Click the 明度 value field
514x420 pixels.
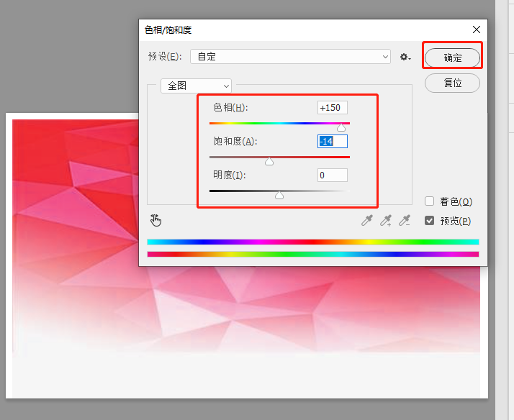click(x=333, y=175)
